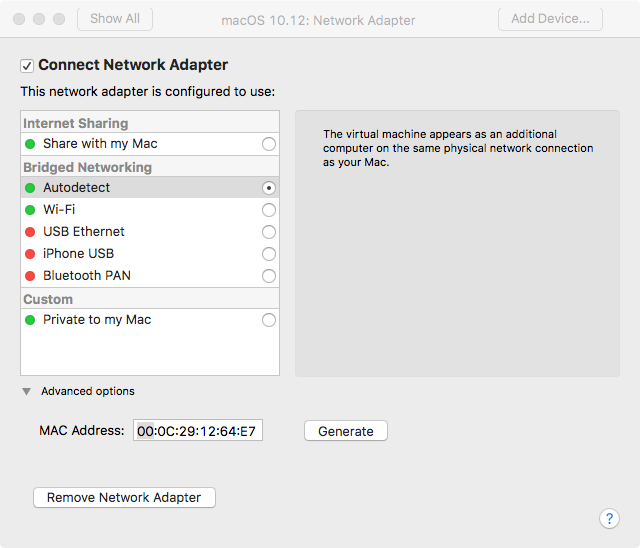
Task: Click green status dot beside Wi-Fi
Action: (30, 210)
